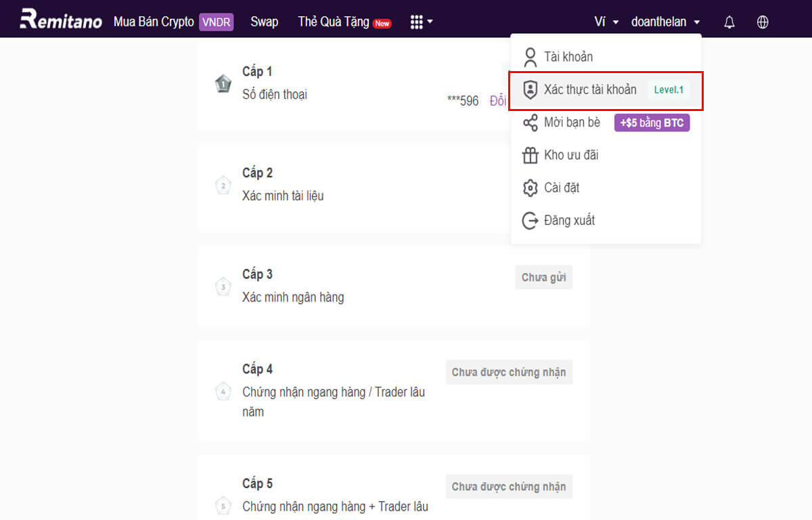Click the Remitano logo

coord(60,19)
